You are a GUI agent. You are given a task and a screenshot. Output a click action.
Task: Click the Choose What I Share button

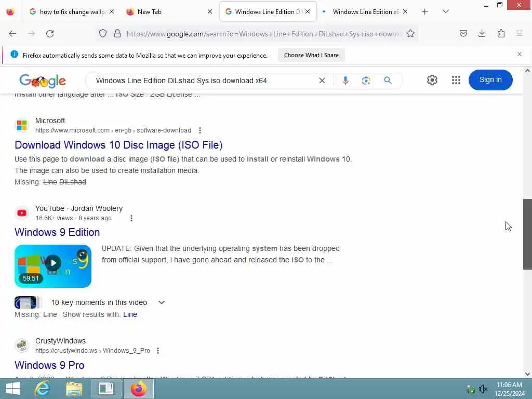pyautogui.click(x=311, y=55)
